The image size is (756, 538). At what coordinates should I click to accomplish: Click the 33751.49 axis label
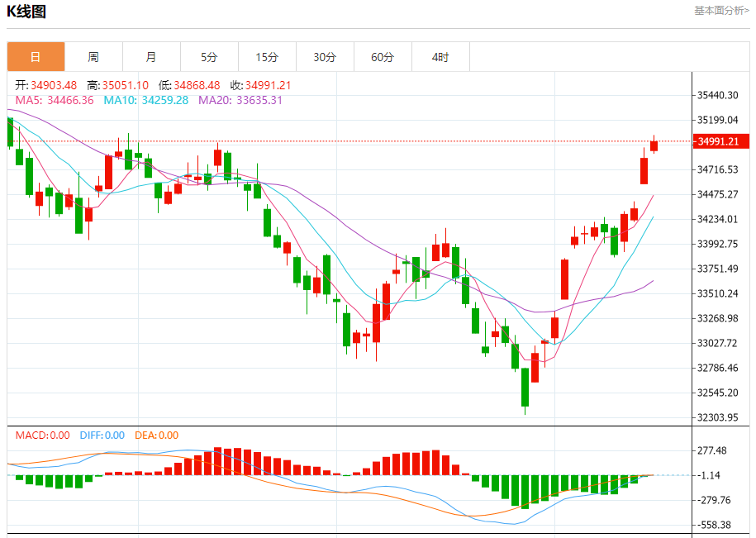click(x=718, y=269)
